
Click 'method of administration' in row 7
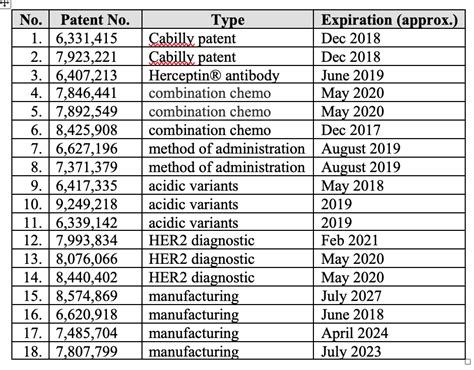[227, 149]
